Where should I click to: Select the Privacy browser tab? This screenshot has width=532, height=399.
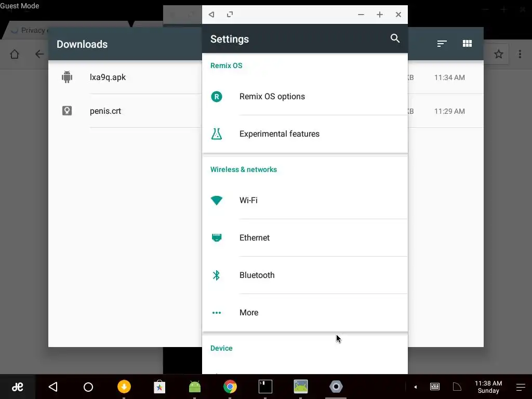[29, 31]
